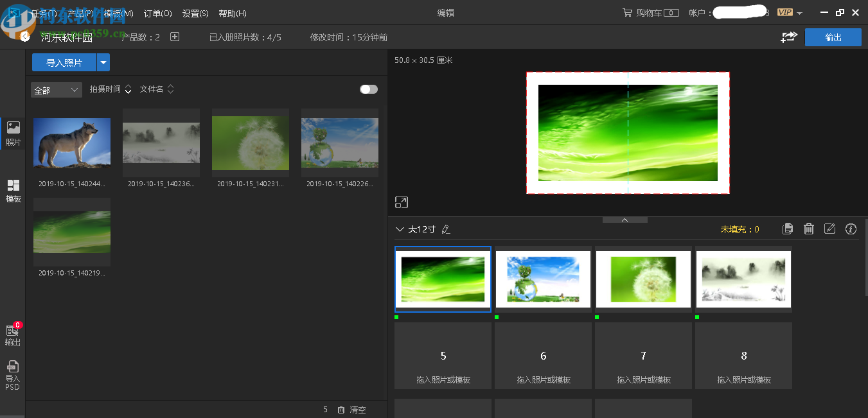The image size is (868, 418).
Task: Select the 照片 panel in the left sidebar
Action: 12,133
